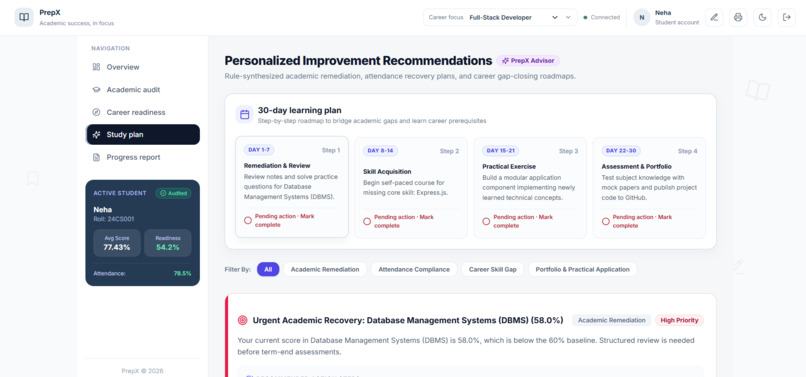Select Study plan in navigation

click(x=142, y=135)
